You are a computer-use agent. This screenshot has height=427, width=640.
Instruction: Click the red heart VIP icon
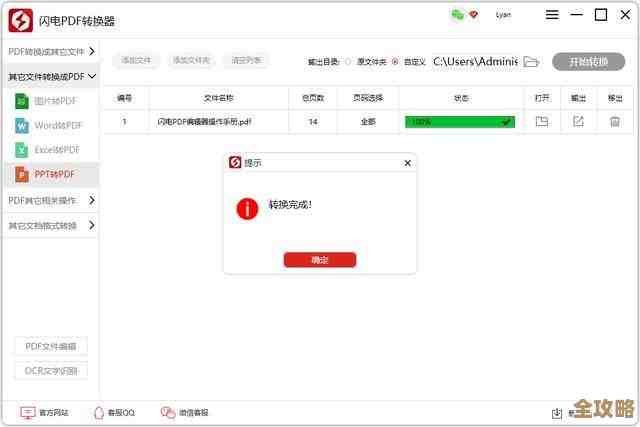point(473,15)
